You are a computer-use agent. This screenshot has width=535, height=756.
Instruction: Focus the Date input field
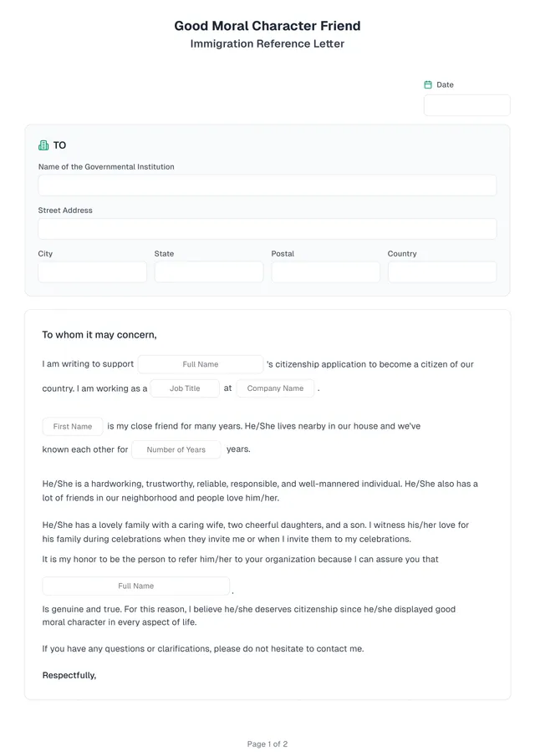tap(466, 105)
